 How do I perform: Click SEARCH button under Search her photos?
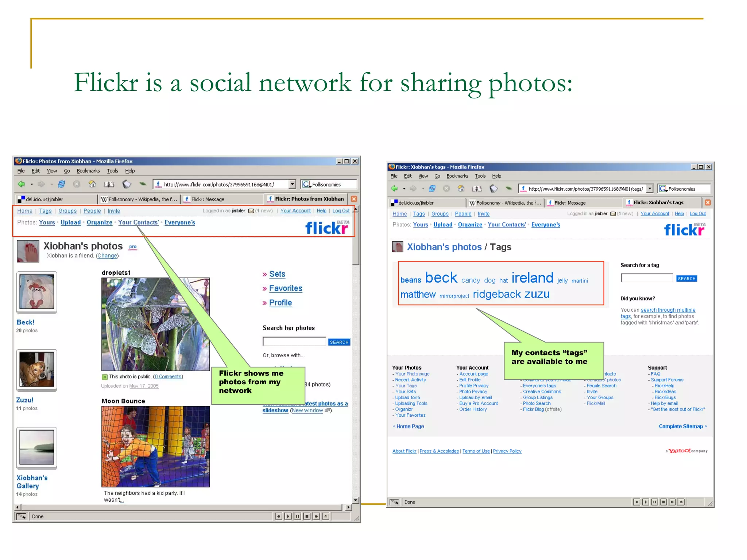click(x=339, y=342)
